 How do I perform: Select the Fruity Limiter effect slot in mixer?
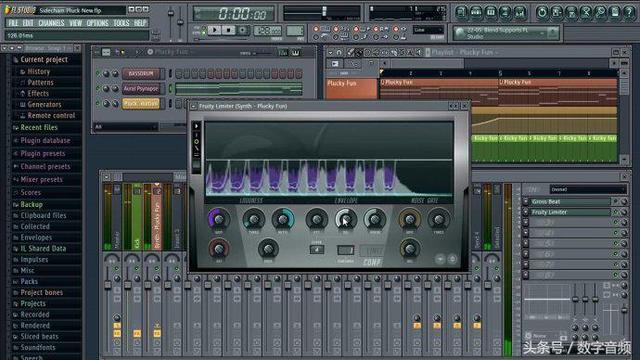(x=569, y=212)
